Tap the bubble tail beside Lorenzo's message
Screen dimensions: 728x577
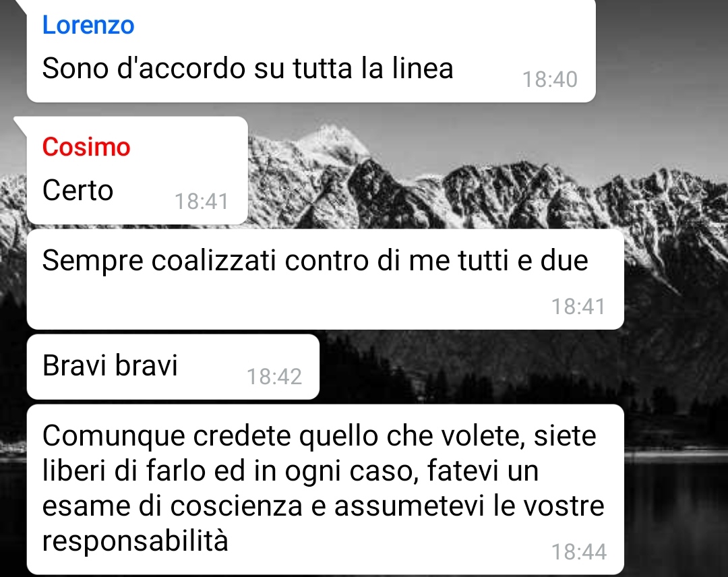click(x=21, y=5)
